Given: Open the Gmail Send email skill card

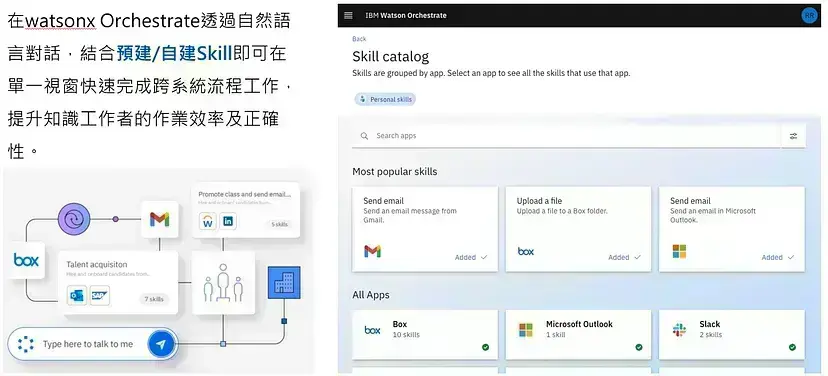Looking at the screenshot, I should click(x=425, y=229).
